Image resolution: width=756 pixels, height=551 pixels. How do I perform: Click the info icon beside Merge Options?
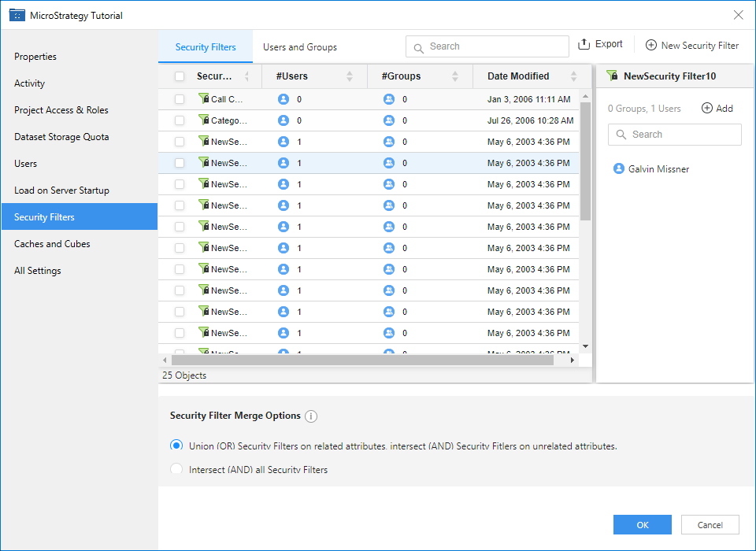coord(311,416)
